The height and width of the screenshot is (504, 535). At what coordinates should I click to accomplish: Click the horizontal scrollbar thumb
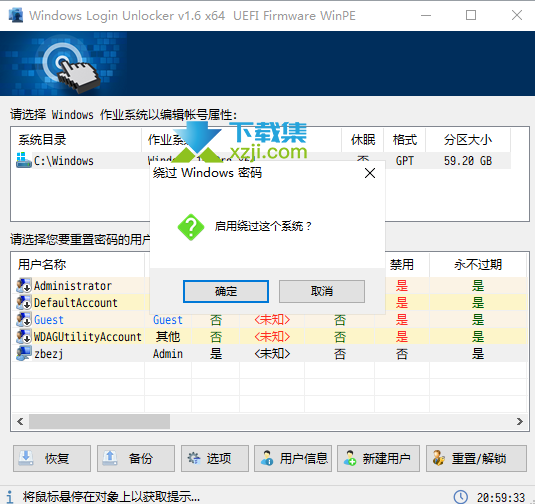coord(99,421)
